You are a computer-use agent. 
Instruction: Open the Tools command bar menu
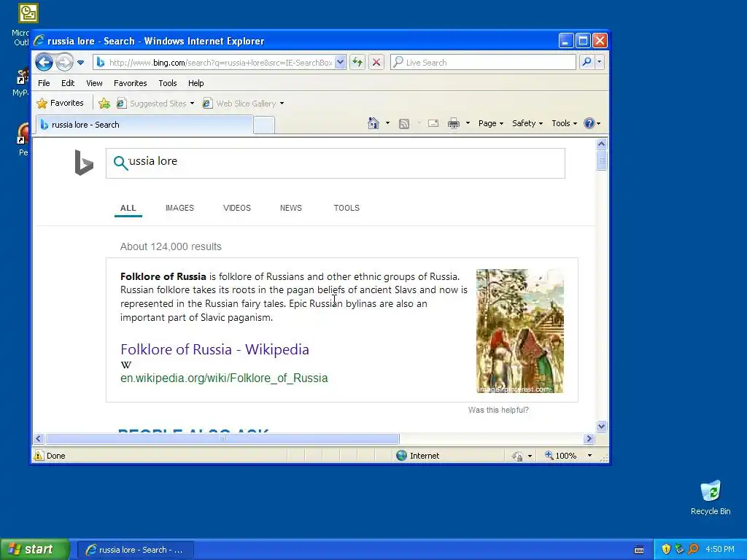point(564,123)
